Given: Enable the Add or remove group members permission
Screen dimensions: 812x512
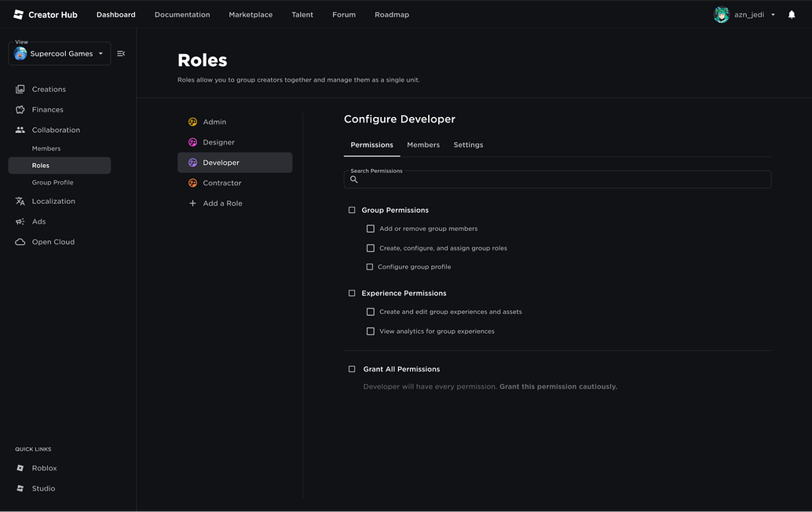Looking at the screenshot, I should [370, 228].
